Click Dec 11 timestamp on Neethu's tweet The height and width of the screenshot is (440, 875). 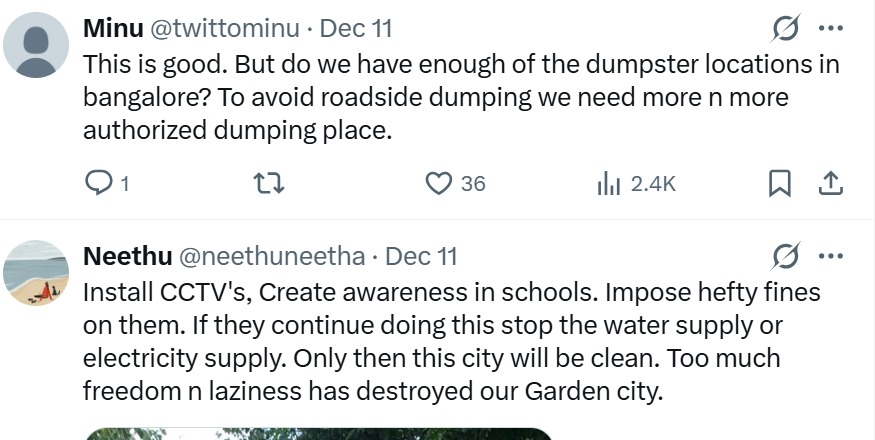[x=421, y=257]
